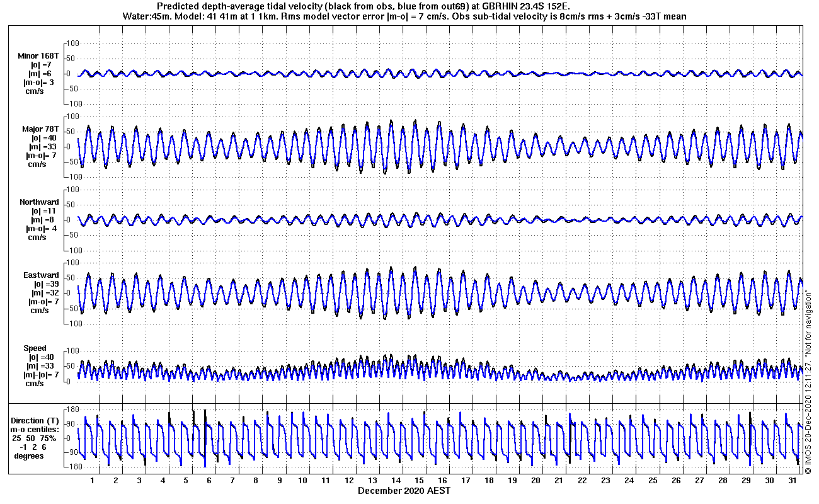Click "|m|-|o|= 7" under Speed

pos(41,375)
